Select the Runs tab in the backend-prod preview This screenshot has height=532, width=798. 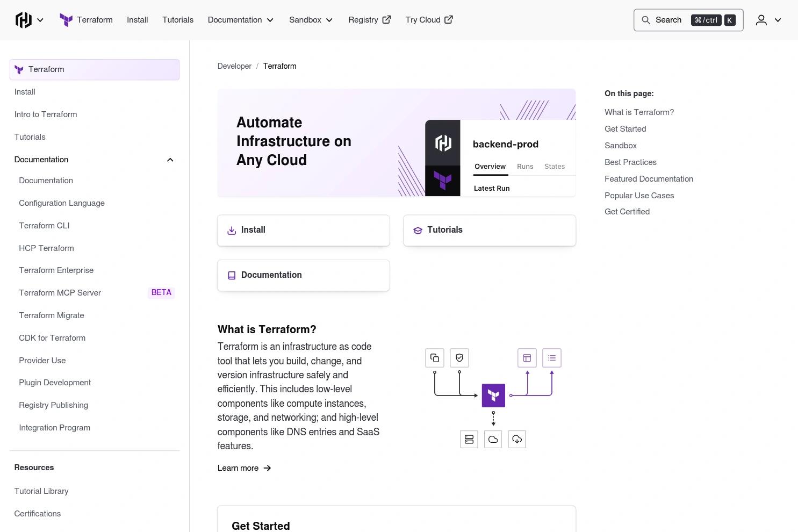point(525,167)
